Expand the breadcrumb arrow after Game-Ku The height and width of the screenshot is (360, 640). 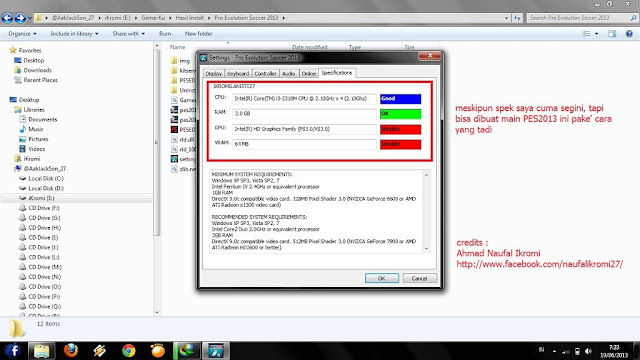(170, 18)
